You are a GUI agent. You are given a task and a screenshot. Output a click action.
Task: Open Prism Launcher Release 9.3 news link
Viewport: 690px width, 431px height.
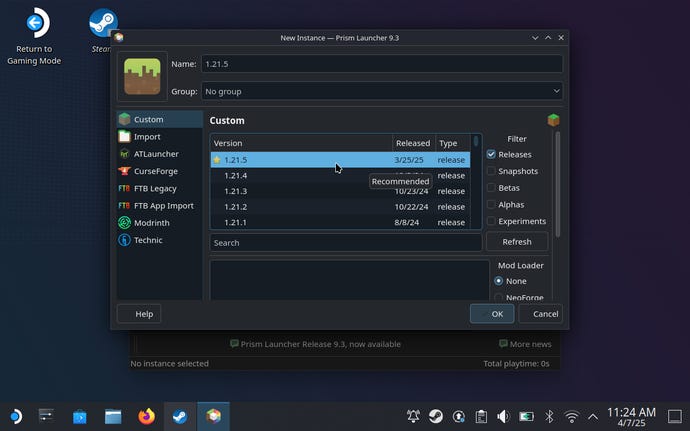click(x=316, y=344)
